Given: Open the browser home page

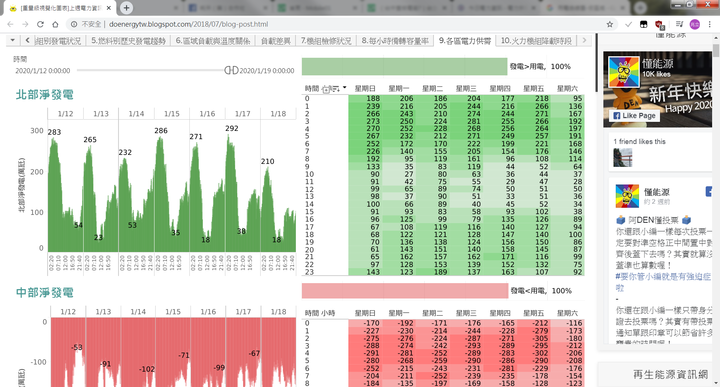Looking at the screenshot, I should click(55, 24).
